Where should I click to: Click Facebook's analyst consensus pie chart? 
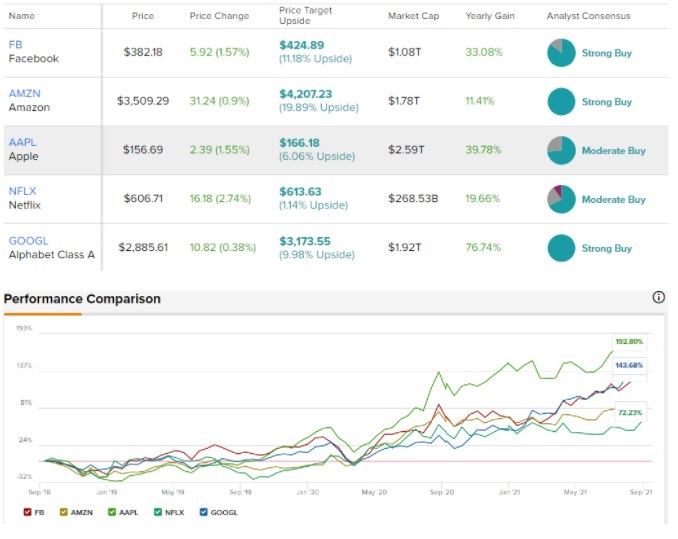click(561, 53)
